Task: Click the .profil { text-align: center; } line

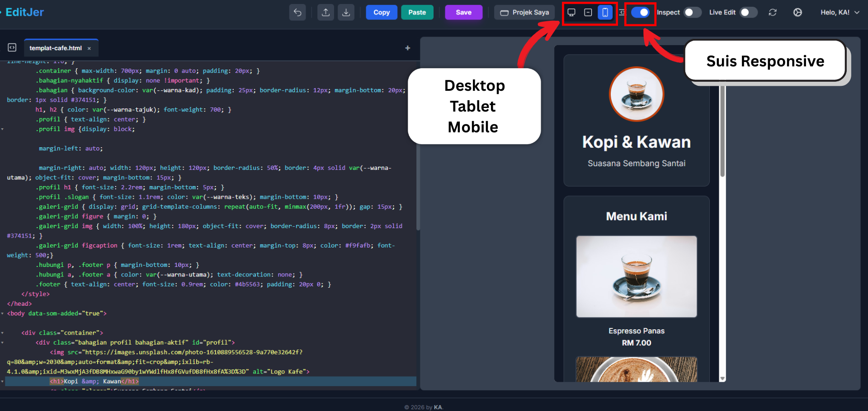Action: pos(90,119)
